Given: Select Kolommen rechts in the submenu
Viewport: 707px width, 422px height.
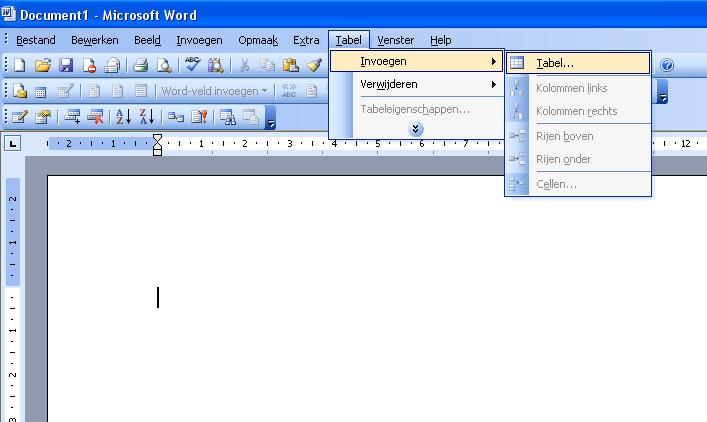Looking at the screenshot, I should 578,111.
